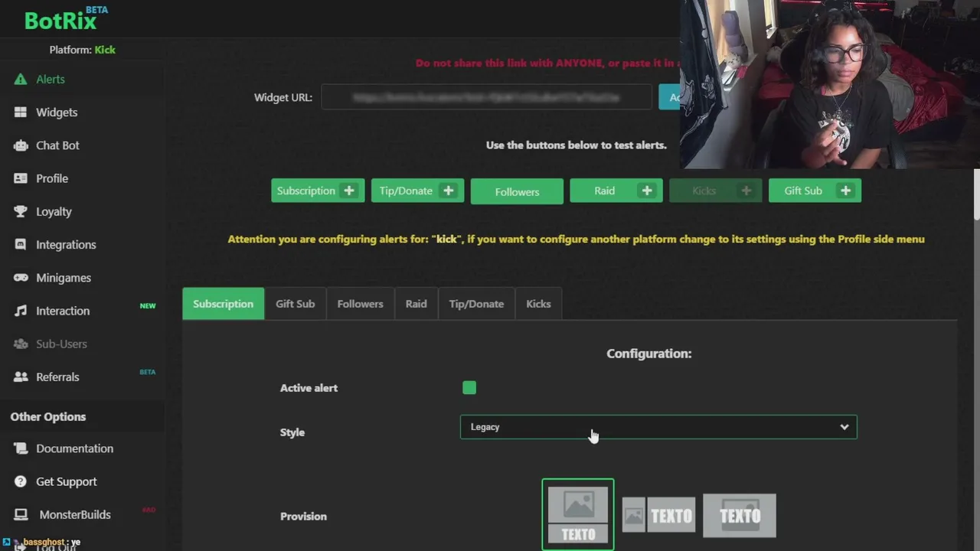
Task: Click the Sub-Users people icon
Action: 21,344
